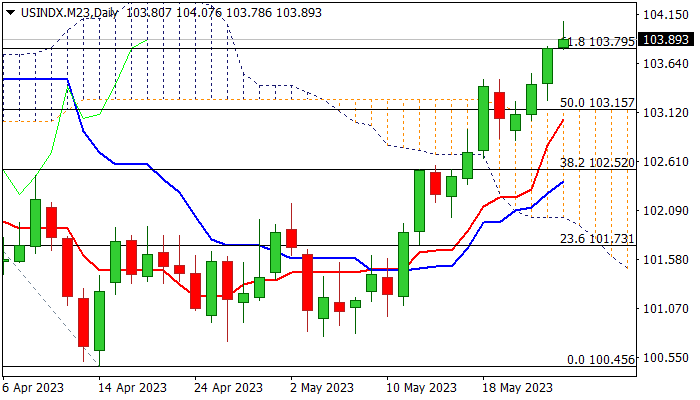Click the 50.0 103.157 Fibonacci level label

[597, 103]
